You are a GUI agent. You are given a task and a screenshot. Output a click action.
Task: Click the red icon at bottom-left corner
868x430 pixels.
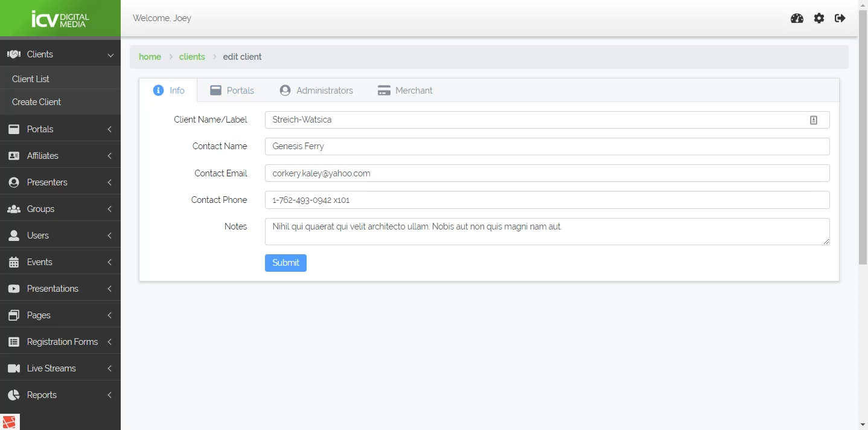point(10,422)
